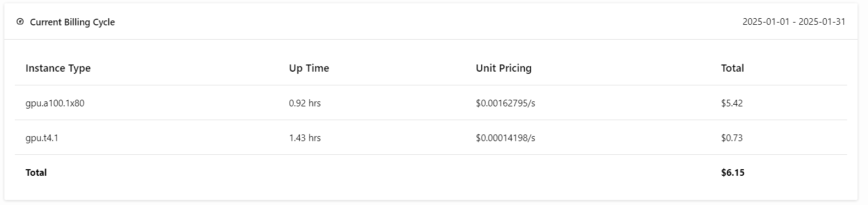
Task: Select the Current Billing Cycle heading
Action: (x=72, y=22)
